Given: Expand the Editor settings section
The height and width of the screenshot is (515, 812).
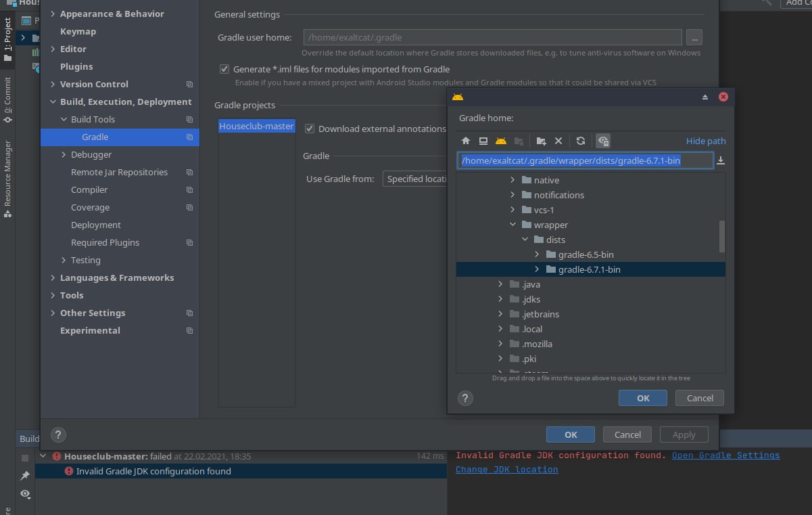Looking at the screenshot, I should click(x=53, y=49).
